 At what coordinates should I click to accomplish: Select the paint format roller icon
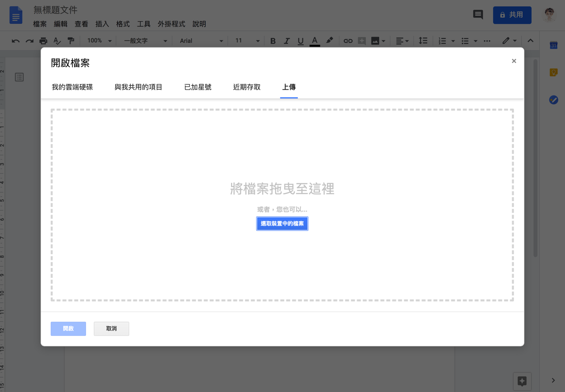(71, 41)
